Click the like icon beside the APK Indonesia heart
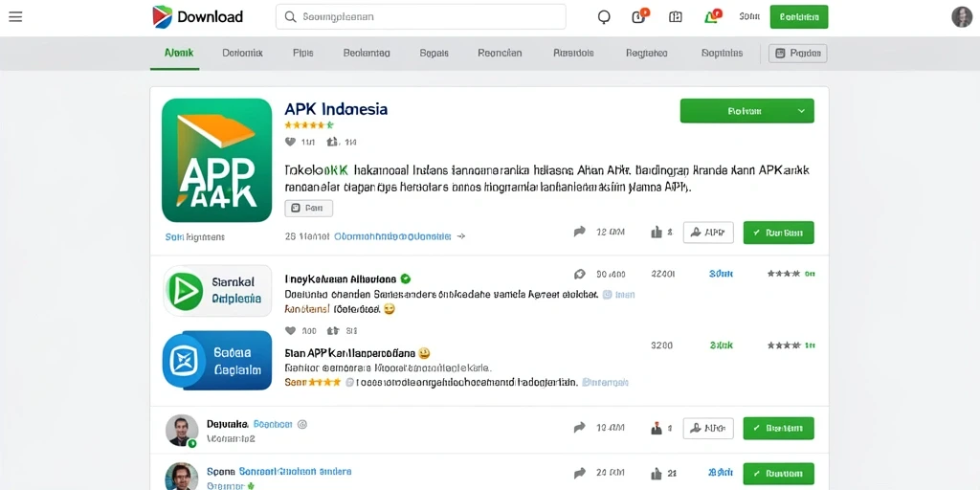Image resolution: width=980 pixels, height=490 pixels. pos(332,142)
